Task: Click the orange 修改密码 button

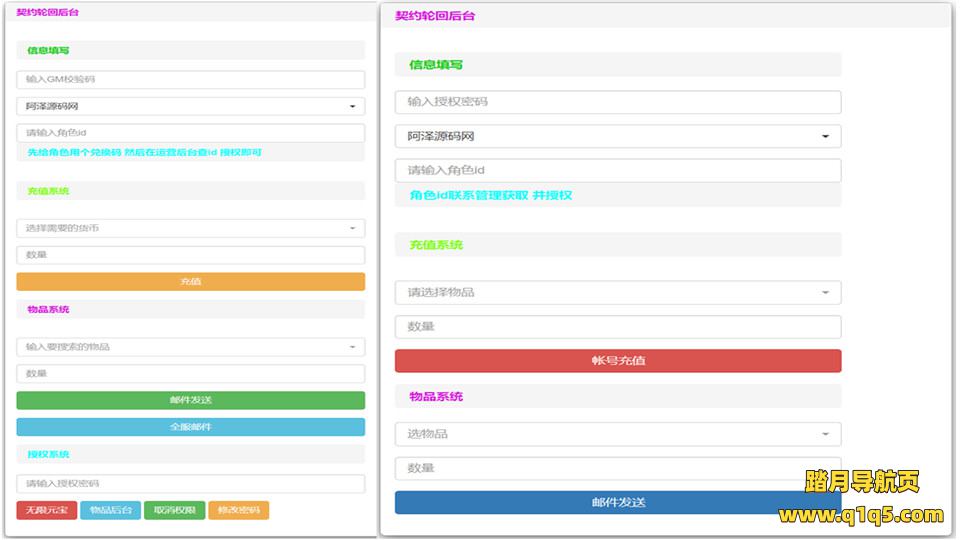Action: click(x=238, y=510)
